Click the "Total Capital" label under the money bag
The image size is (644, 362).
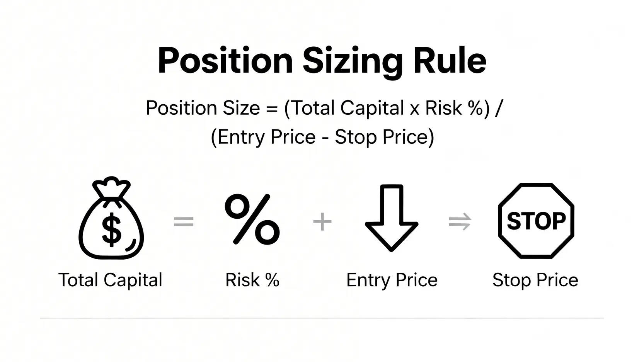pyautogui.click(x=110, y=280)
